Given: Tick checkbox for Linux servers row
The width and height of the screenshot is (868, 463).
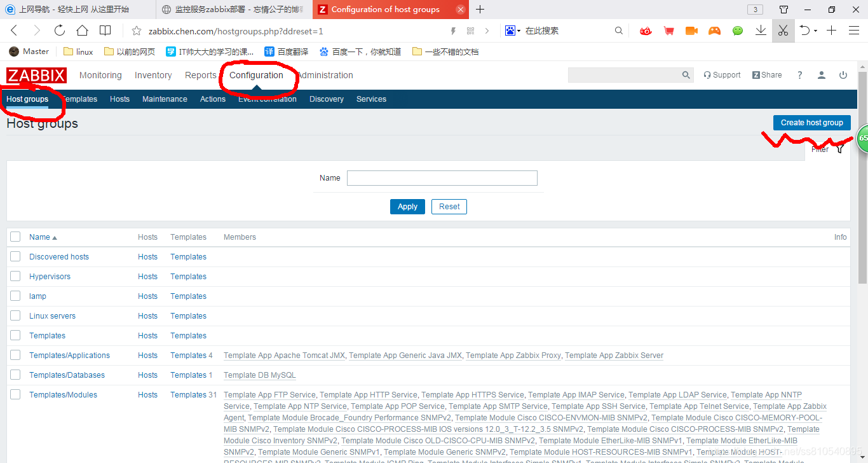Looking at the screenshot, I should 15,315.
